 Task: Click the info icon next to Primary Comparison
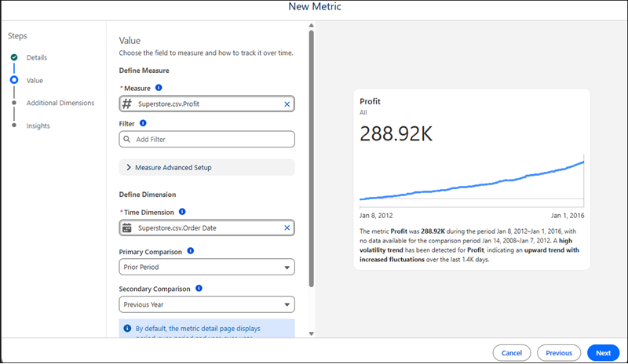(x=191, y=251)
